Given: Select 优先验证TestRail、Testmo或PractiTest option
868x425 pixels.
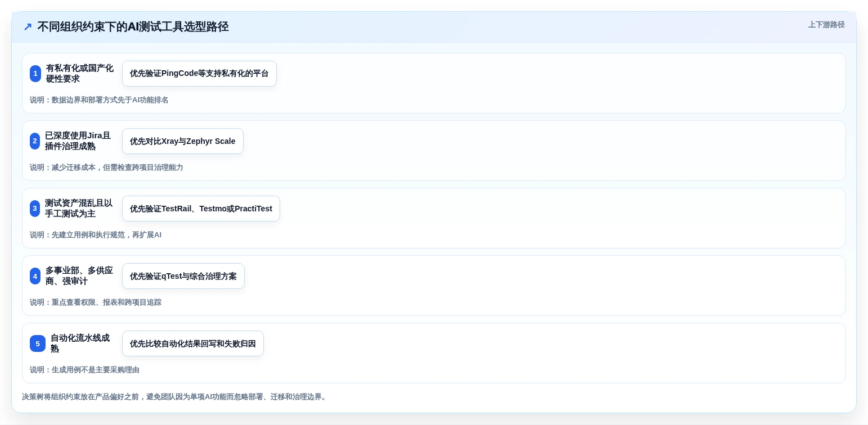Looking at the screenshot, I should tap(201, 209).
